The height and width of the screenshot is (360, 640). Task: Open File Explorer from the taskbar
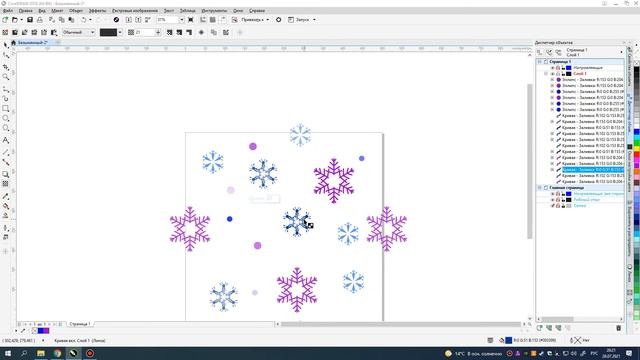tap(41, 353)
